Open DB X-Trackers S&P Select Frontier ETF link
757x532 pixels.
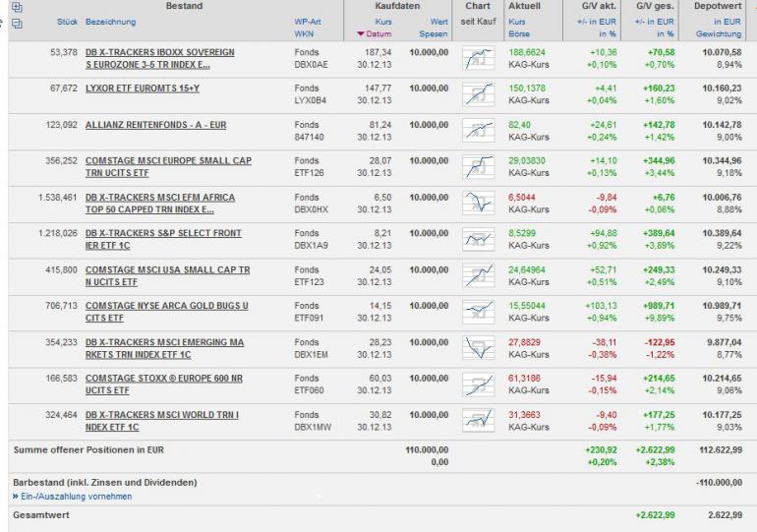click(163, 239)
